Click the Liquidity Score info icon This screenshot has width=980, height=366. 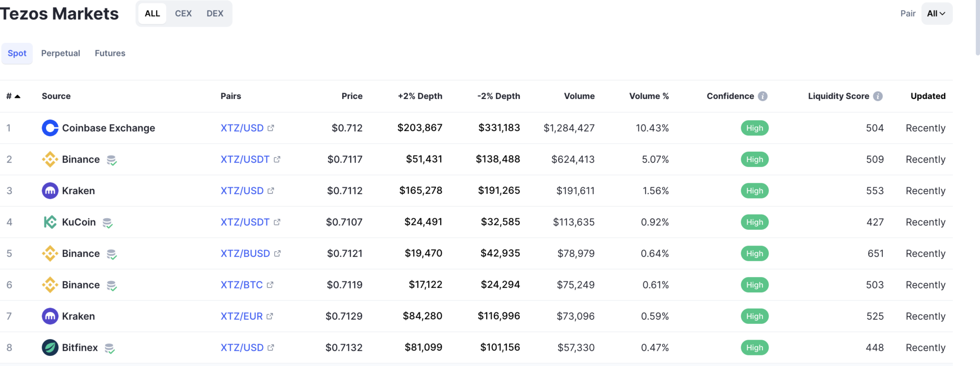point(878,96)
